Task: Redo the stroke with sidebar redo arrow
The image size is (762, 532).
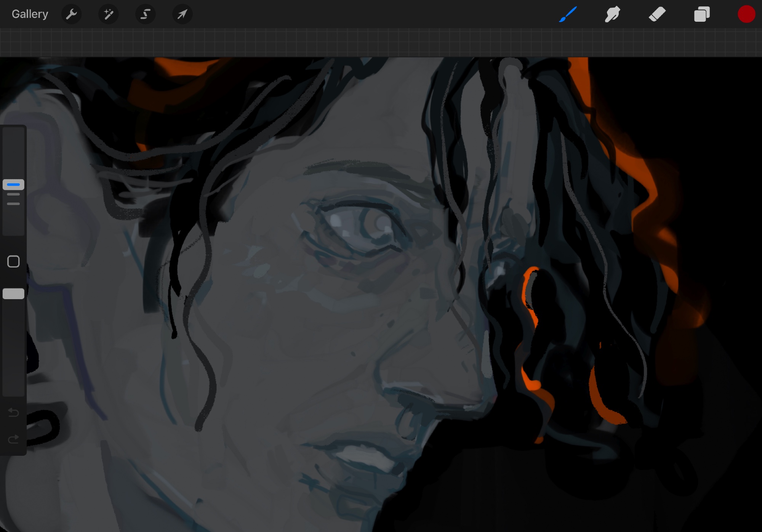Action: click(x=13, y=439)
